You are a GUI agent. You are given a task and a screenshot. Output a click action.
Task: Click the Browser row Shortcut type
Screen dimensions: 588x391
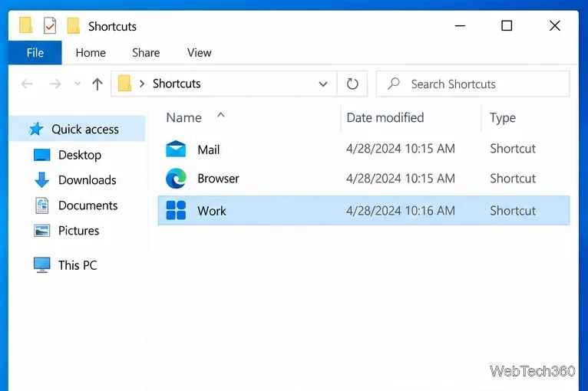(x=513, y=179)
